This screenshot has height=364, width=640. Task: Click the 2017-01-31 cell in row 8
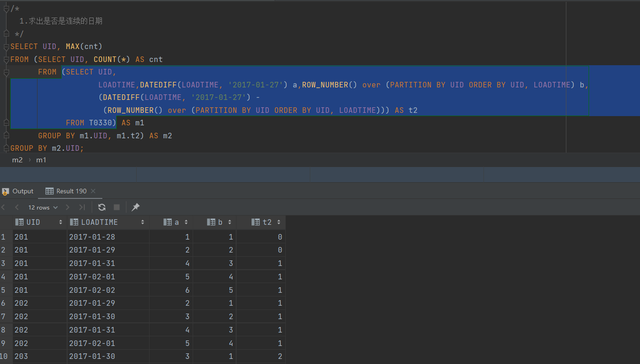[108, 330]
